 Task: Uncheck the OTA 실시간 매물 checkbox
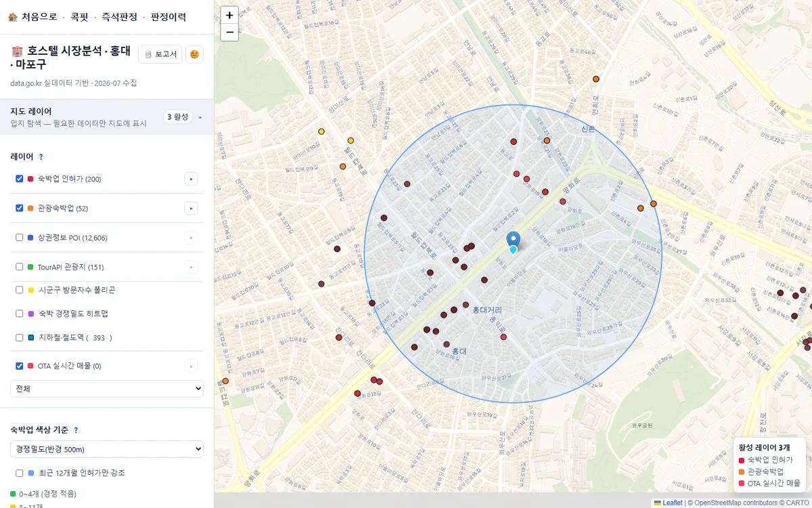(x=20, y=366)
